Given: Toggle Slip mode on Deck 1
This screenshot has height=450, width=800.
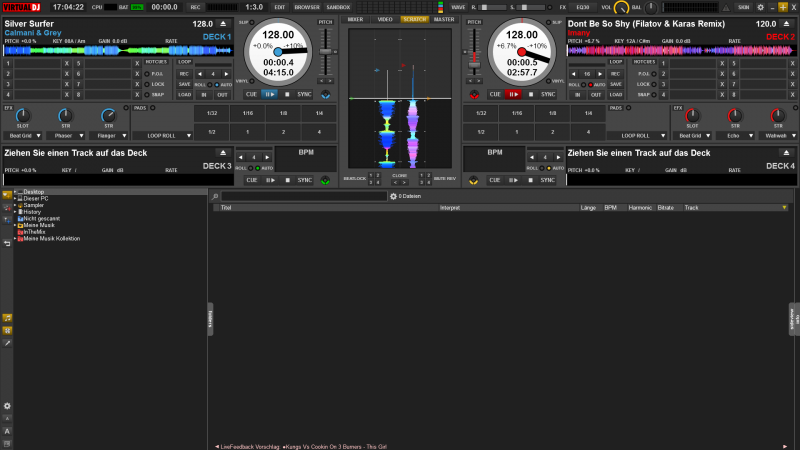Looking at the screenshot, I should (x=252, y=22).
